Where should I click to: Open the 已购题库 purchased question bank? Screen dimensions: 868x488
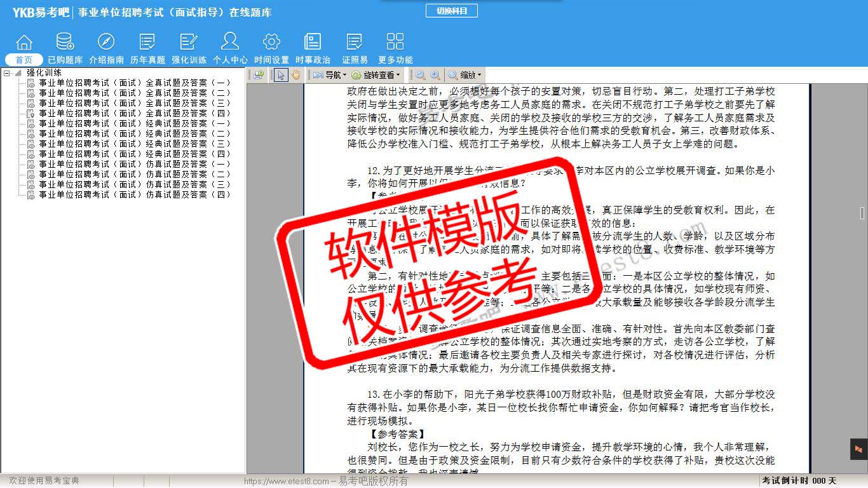coord(65,48)
